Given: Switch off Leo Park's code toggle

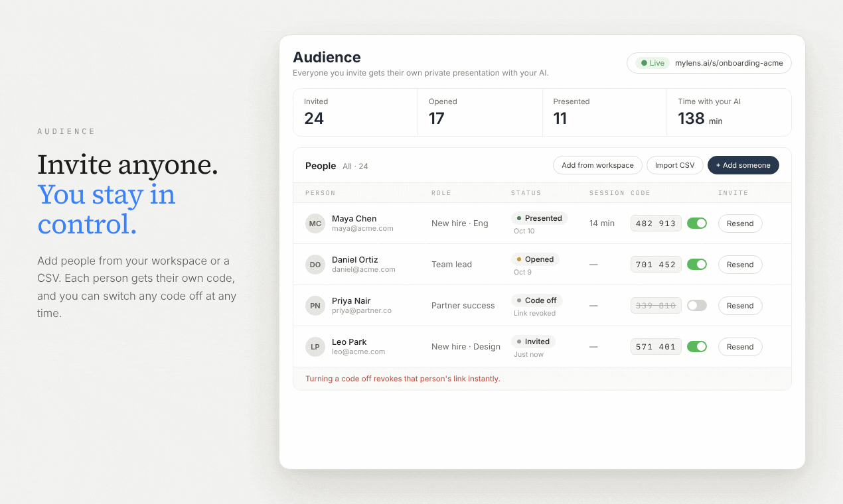Looking at the screenshot, I should [x=697, y=347].
